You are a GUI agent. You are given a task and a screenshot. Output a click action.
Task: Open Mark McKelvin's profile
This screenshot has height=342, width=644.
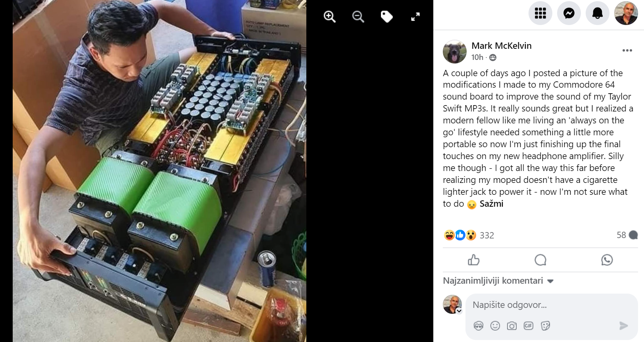[502, 46]
